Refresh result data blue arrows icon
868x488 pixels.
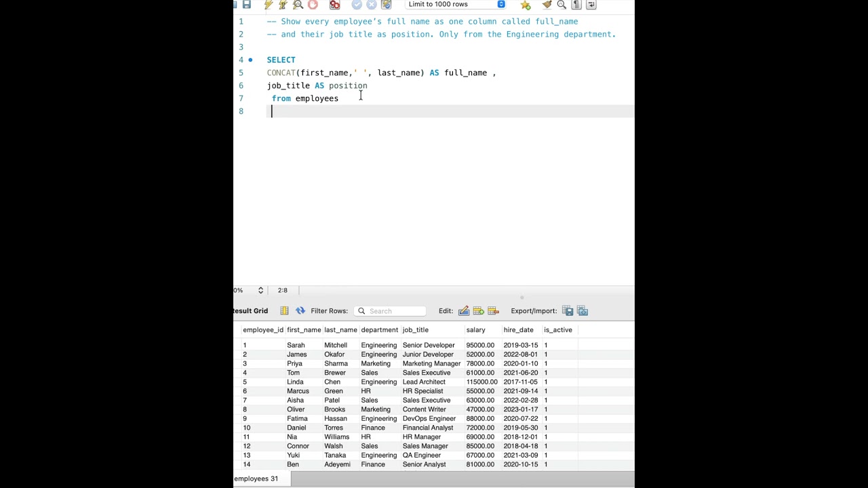(x=300, y=310)
